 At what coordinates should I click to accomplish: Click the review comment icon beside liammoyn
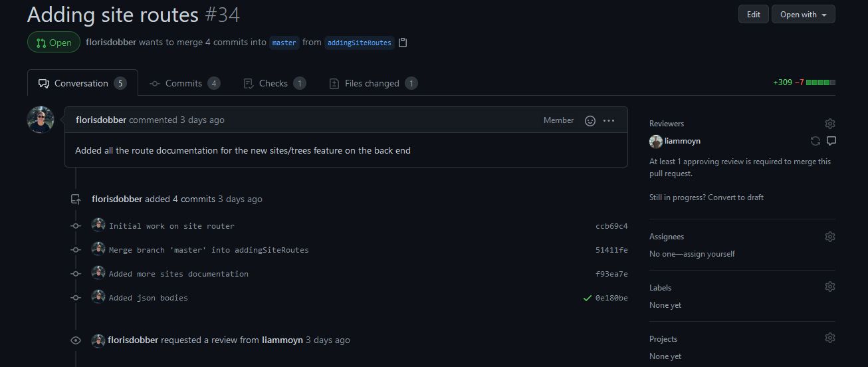click(x=831, y=141)
